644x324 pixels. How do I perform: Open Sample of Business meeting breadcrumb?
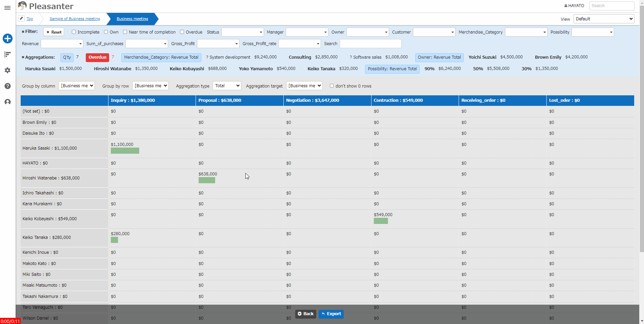75,19
